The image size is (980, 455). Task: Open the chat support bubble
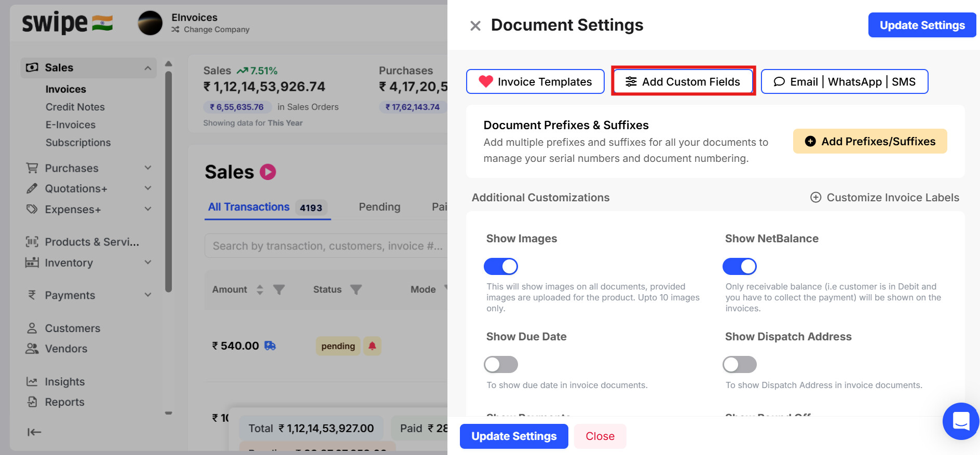961,421
